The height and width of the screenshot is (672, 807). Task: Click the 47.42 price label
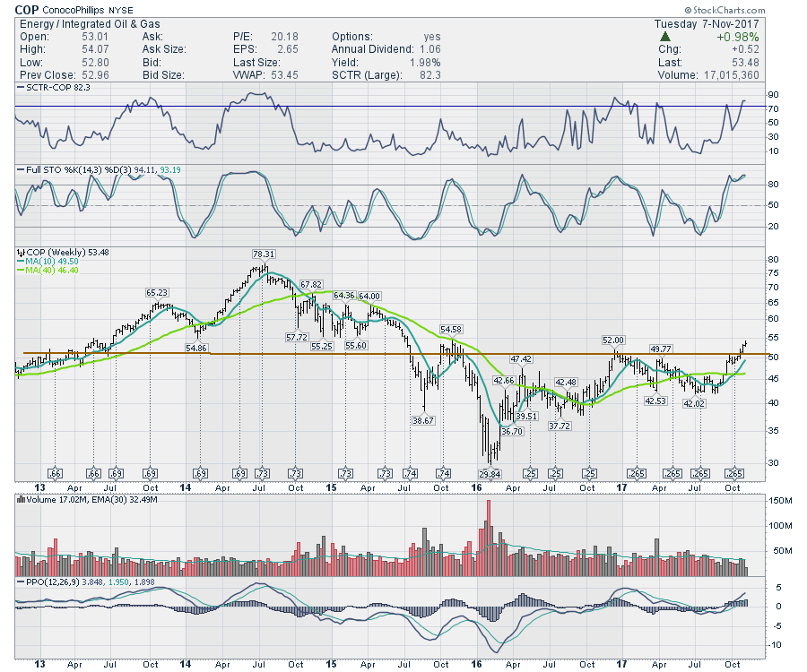pos(521,359)
